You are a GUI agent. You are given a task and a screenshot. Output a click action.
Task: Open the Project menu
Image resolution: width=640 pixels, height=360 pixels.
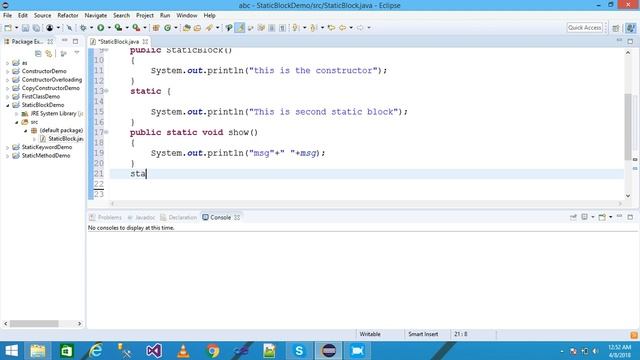(145, 16)
